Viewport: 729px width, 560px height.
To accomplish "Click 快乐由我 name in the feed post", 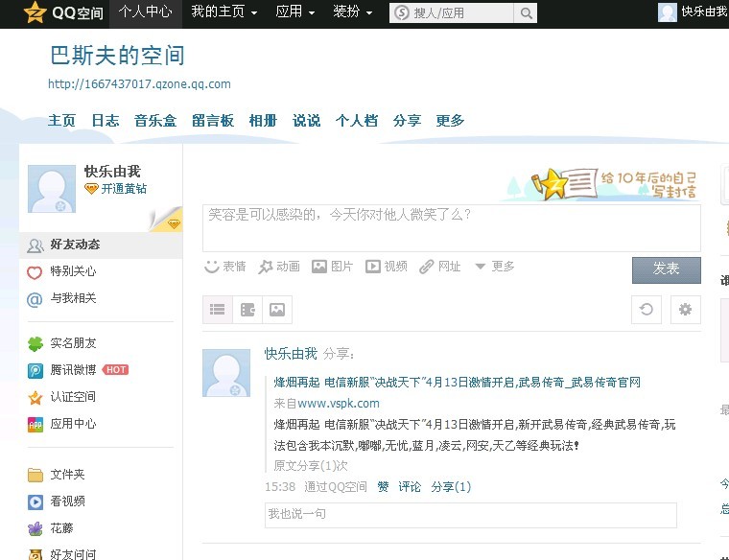I will [x=291, y=354].
